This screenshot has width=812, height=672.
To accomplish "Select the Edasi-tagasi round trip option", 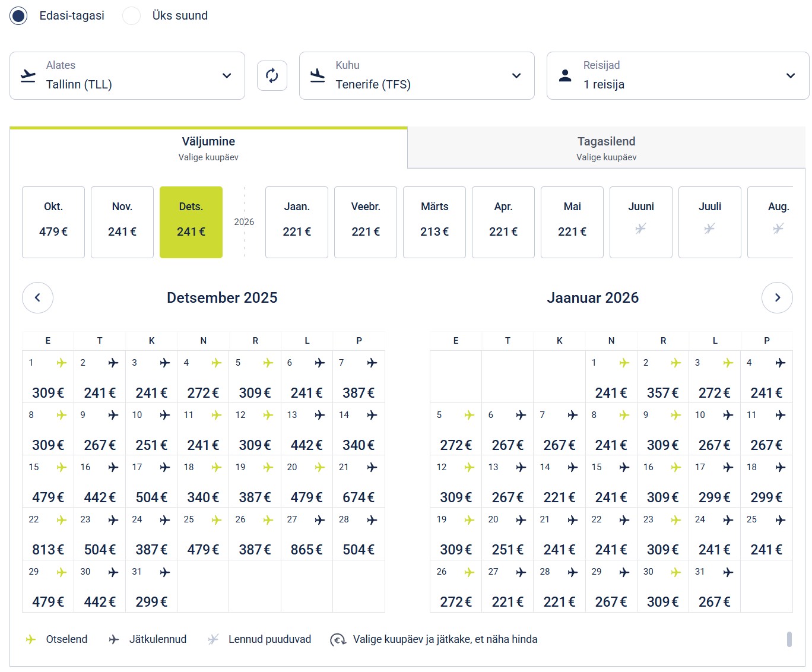I will tap(18, 16).
